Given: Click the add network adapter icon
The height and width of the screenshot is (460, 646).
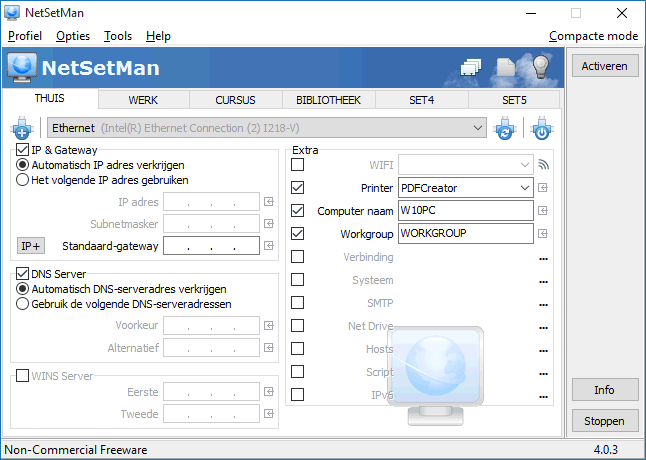Looking at the screenshot, I should 22,128.
